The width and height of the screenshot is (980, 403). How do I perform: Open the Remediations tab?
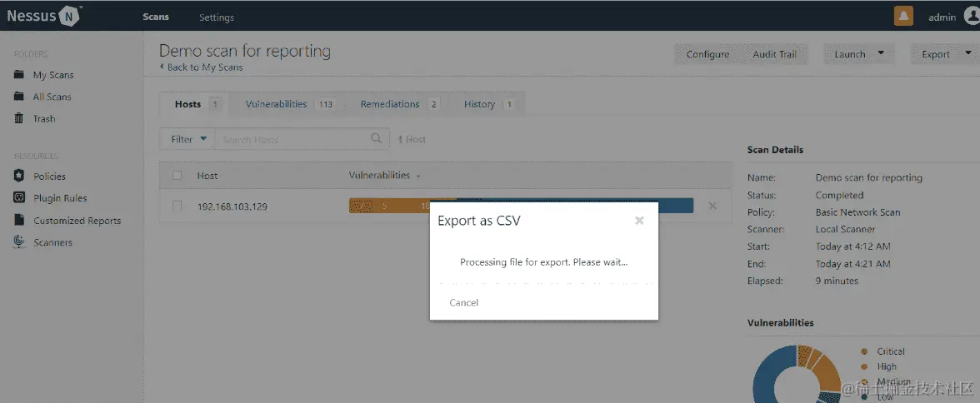click(x=400, y=104)
